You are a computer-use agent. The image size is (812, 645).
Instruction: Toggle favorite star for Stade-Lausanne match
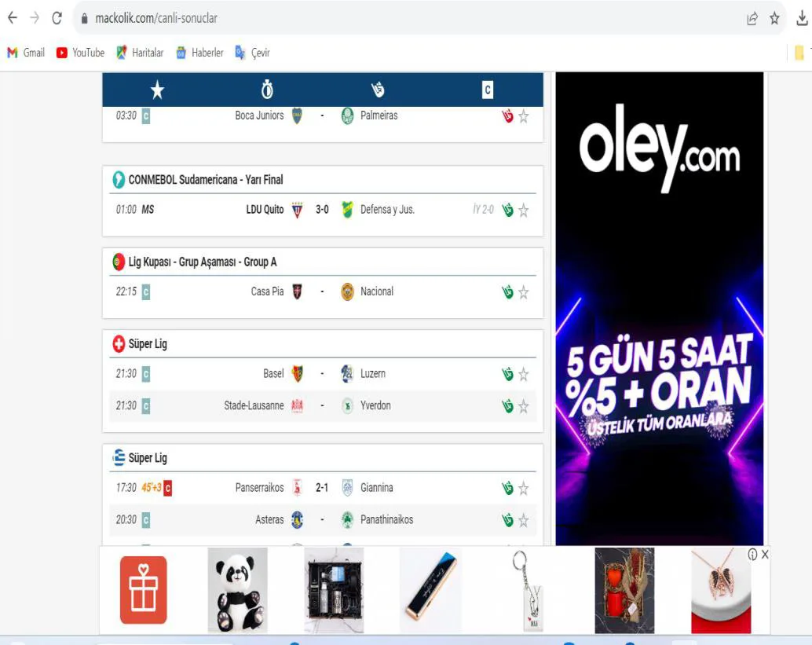click(524, 406)
